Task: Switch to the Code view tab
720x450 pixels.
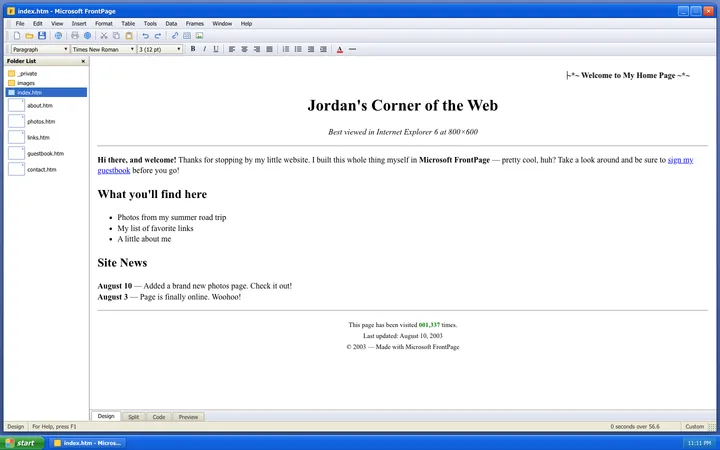Action: 159,417
